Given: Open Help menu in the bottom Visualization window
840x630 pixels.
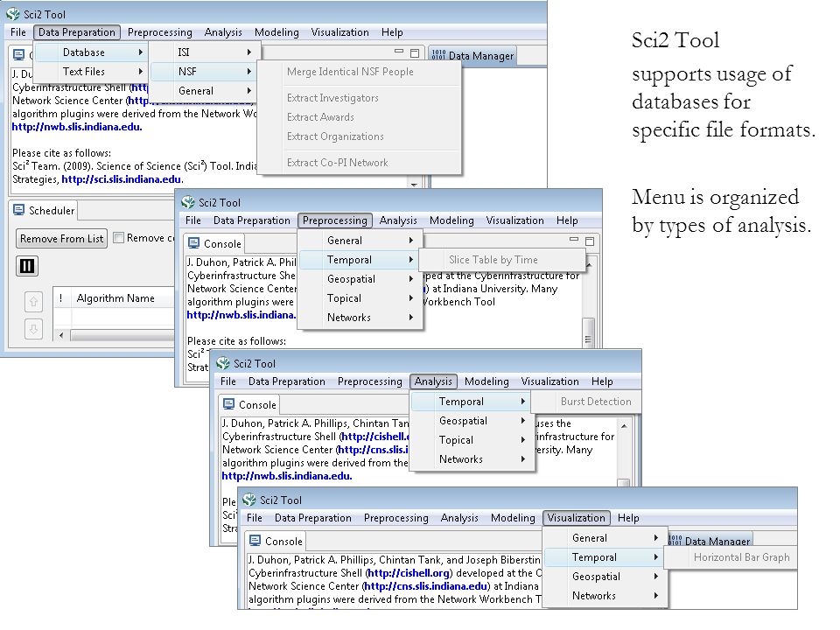Looking at the screenshot, I should click(x=628, y=517).
